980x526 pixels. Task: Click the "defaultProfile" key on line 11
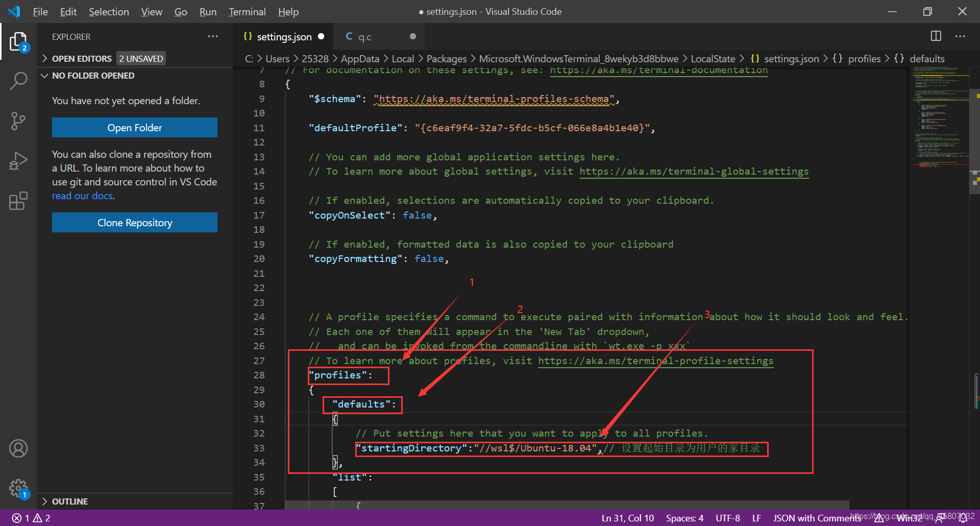click(x=355, y=128)
